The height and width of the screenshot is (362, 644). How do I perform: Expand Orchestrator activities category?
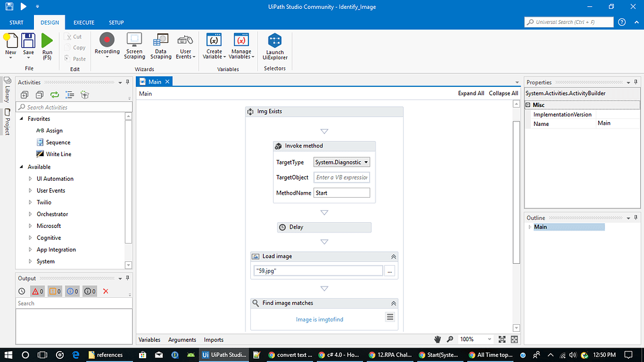[x=30, y=214]
